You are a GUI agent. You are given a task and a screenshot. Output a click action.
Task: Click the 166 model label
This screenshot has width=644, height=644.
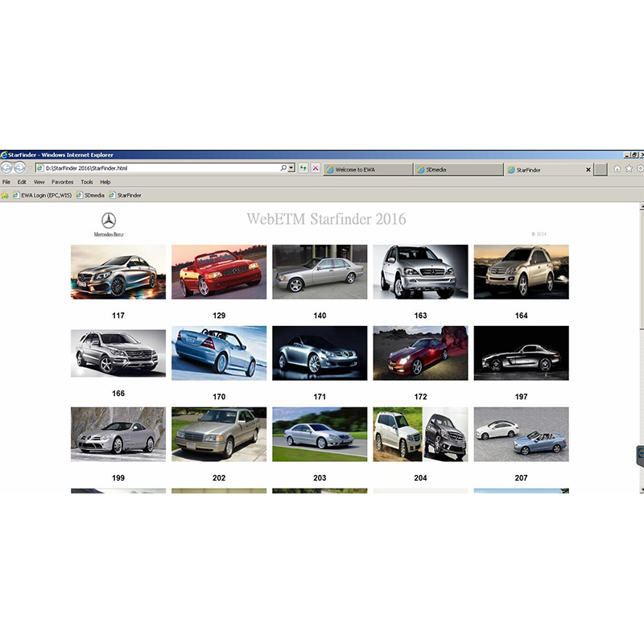tap(118, 394)
